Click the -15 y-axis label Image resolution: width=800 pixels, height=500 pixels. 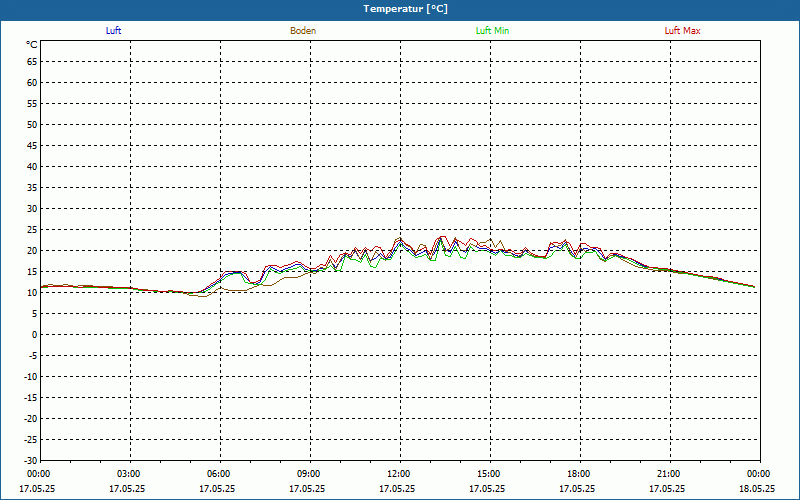30,397
